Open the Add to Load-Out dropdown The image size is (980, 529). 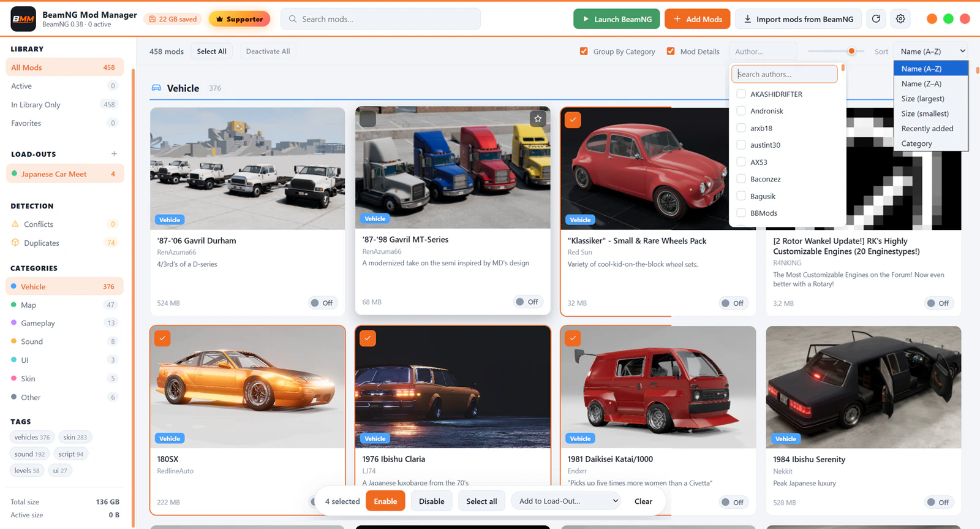[567, 501]
